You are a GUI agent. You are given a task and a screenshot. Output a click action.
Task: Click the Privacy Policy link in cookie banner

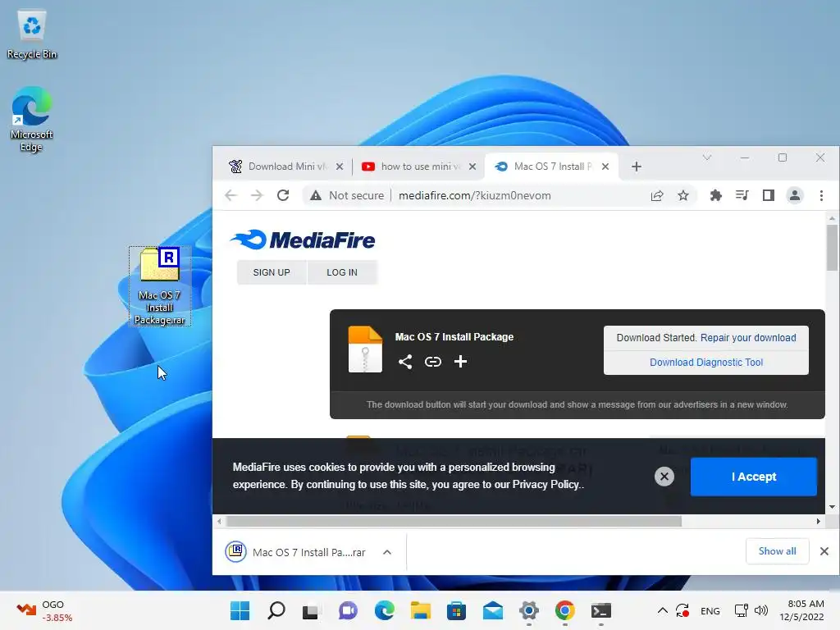pyautogui.click(x=546, y=484)
